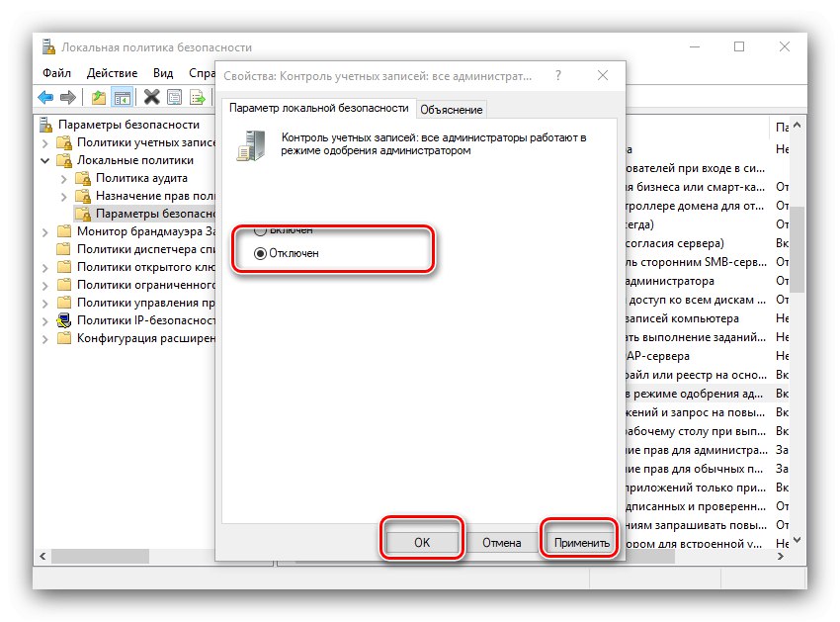This screenshot has height=622, width=840.
Task: Expand the Политики открытого ключа node
Action: coord(45,268)
